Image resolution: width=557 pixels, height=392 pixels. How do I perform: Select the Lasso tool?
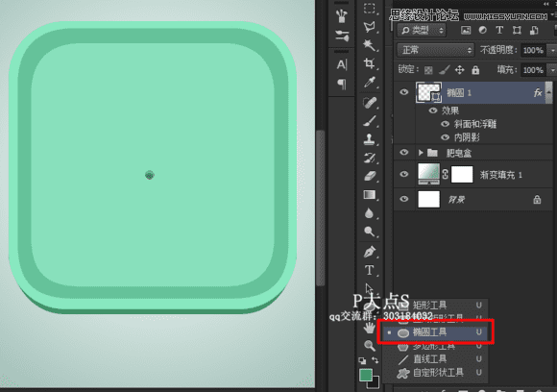coord(370,27)
